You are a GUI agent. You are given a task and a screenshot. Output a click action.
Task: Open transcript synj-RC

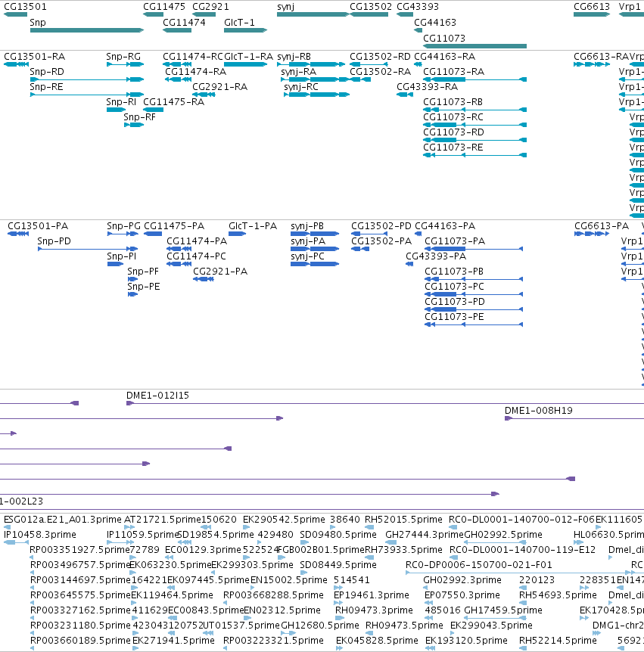(x=316, y=95)
